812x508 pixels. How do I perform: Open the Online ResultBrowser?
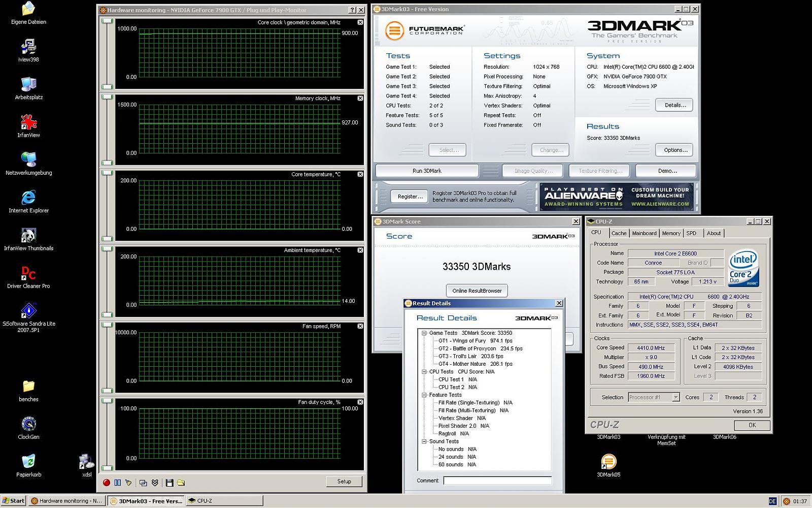click(x=477, y=291)
